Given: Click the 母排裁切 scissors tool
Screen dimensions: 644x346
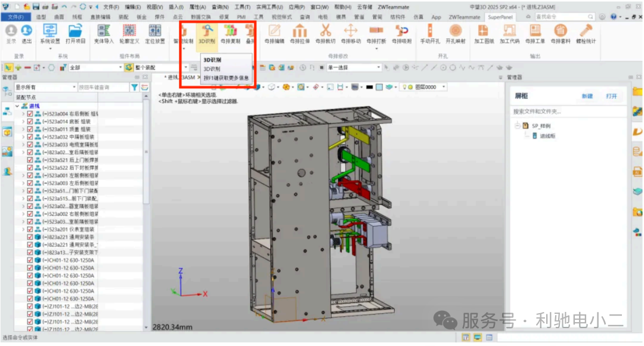Looking at the screenshot, I should (x=326, y=33).
